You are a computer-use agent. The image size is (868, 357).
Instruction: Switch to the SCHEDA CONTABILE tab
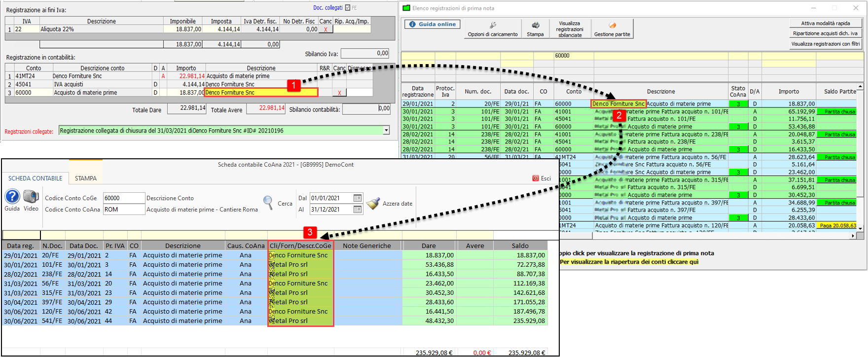point(36,178)
